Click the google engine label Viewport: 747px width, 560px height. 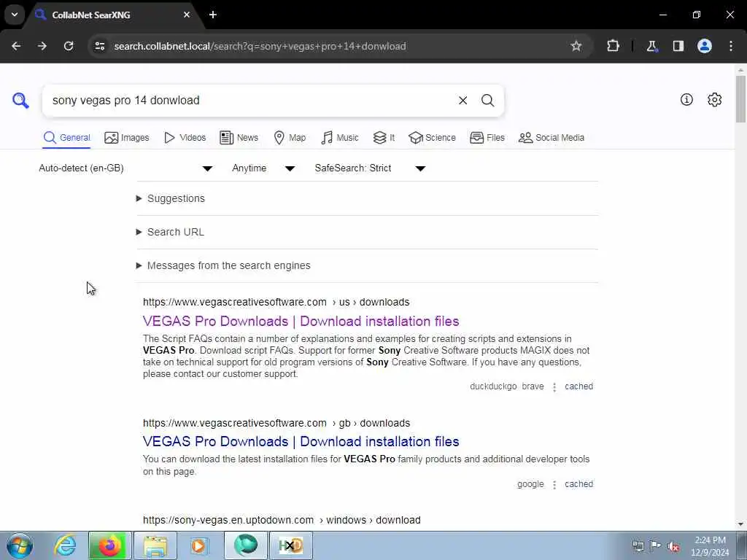[530, 484]
